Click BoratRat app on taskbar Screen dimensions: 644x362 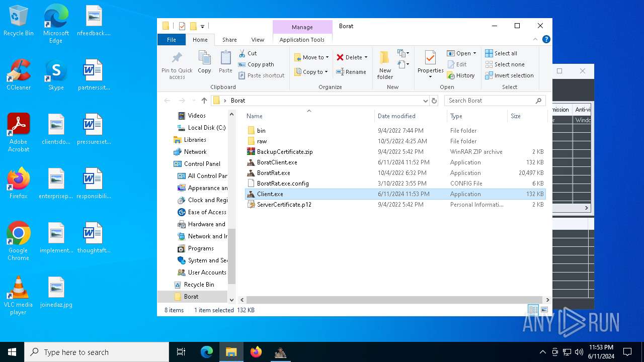(280, 352)
